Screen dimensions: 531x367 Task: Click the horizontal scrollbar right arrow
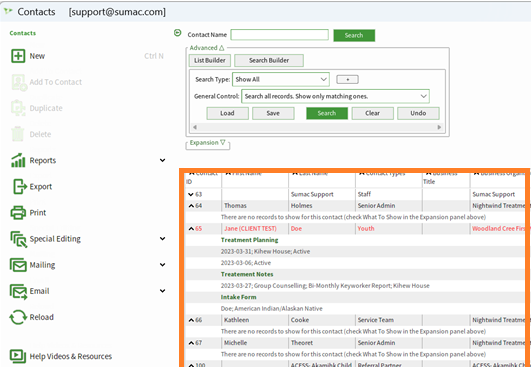point(439,127)
